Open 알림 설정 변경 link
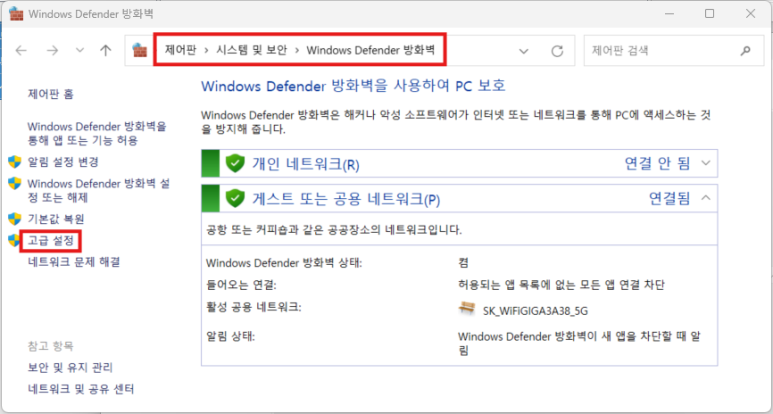773x414 pixels. coord(63,162)
